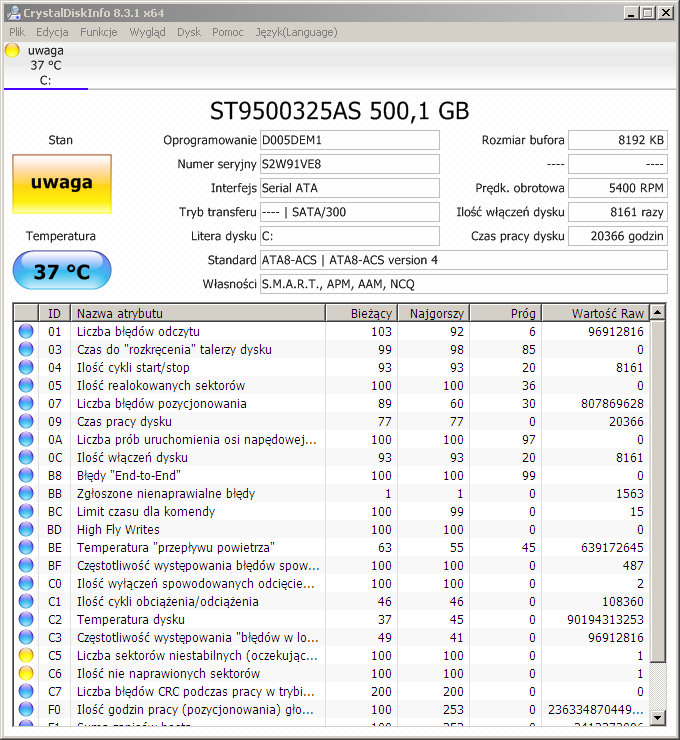Click the firmware field D005DEM1
This screenshot has height=740, width=680.
point(350,140)
